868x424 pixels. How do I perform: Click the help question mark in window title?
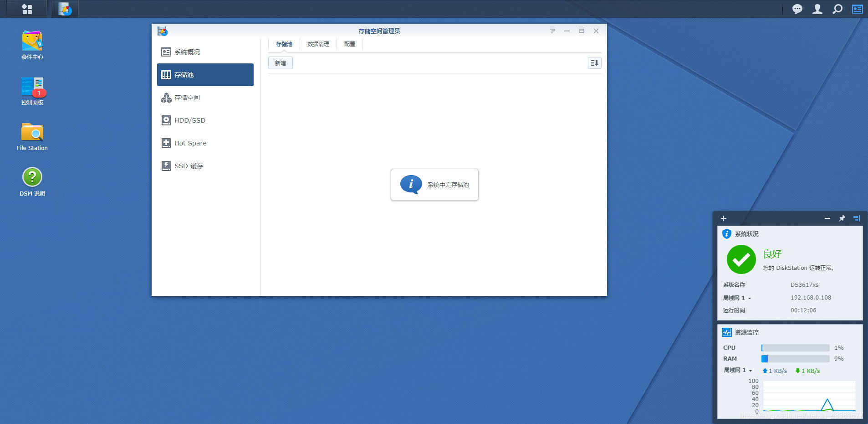click(552, 31)
